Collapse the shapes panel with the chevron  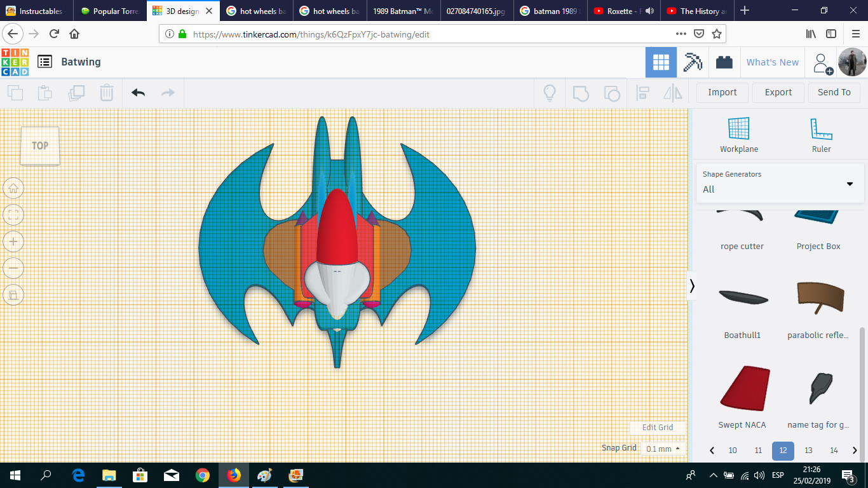(691, 286)
